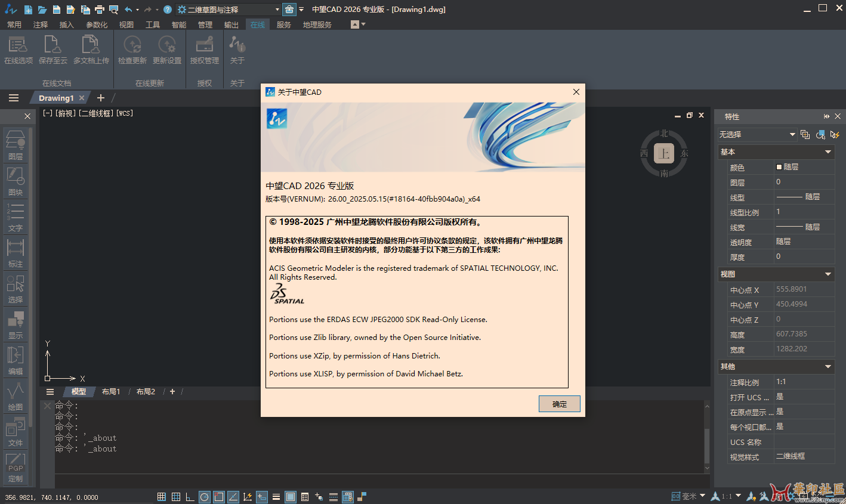Open the 绘图 tool in left sidebar
This screenshot has height=504, width=846.
16,395
